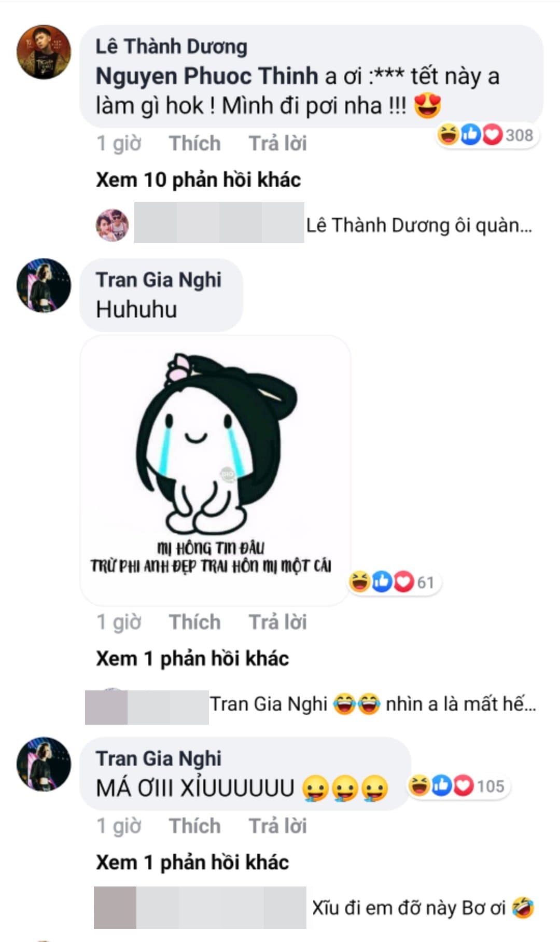Open Lê Thành Dương's profile avatar
The image size is (560, 942).
point(44,52)
